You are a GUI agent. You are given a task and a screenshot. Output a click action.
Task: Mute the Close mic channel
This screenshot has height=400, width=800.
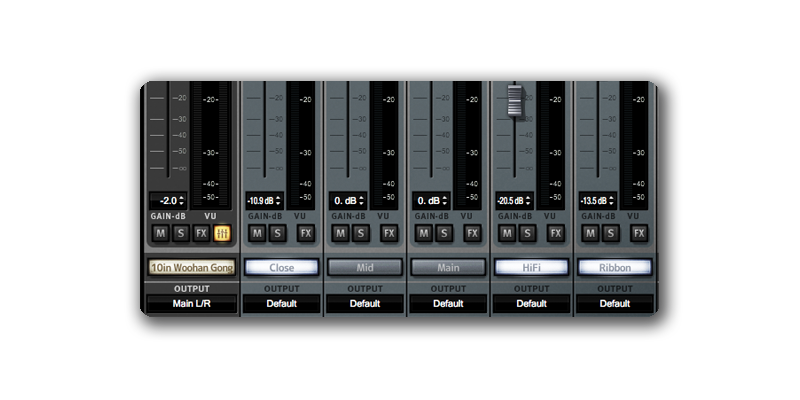click(257, 233)
